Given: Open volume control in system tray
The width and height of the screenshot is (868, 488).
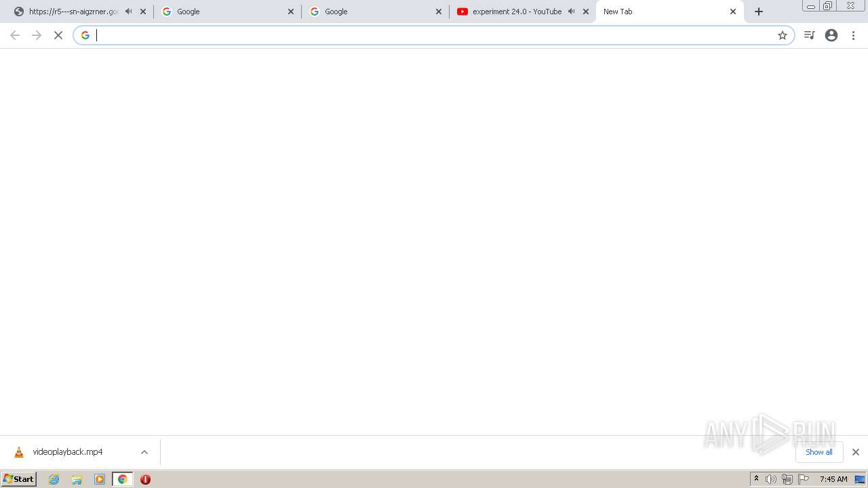Looking at the screenshot, I should [771, 479].
